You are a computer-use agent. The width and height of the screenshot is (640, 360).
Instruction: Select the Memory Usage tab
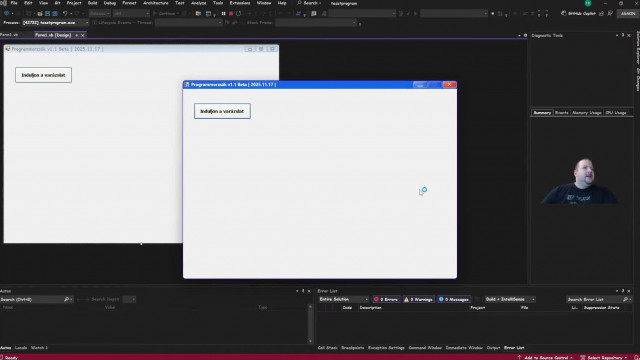[x=587, y=113]
